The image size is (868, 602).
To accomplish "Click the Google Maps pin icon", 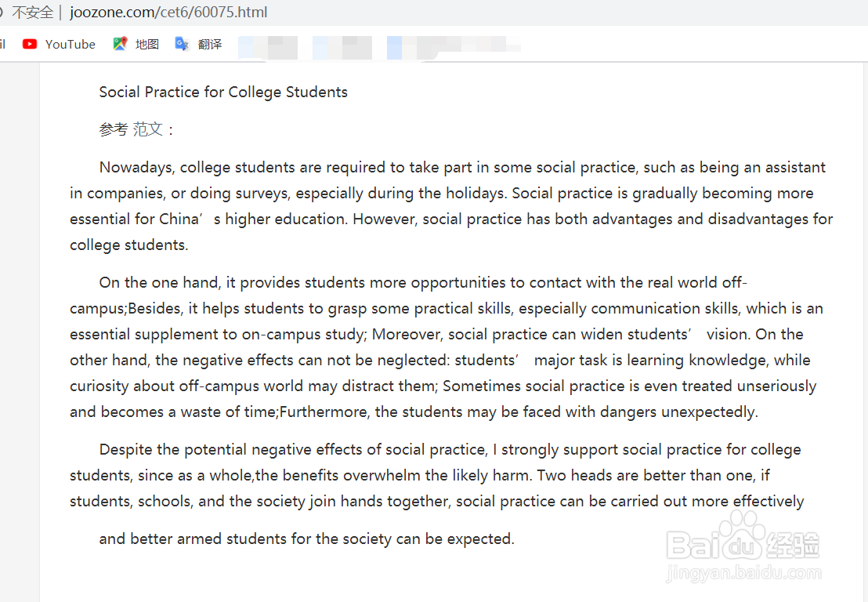I will [x=120, y=44].
